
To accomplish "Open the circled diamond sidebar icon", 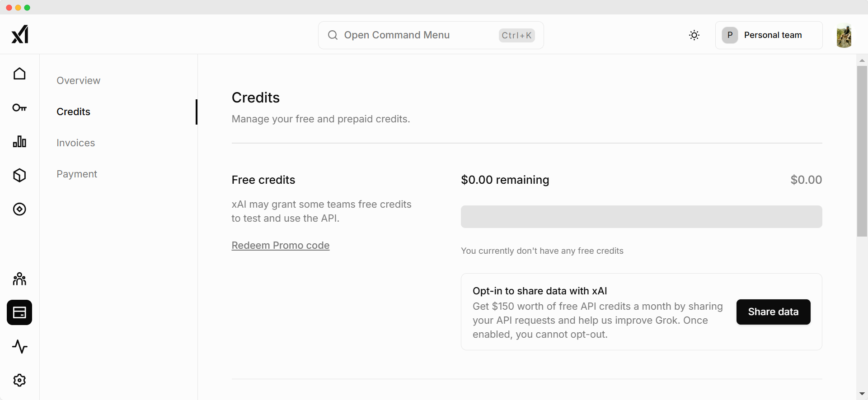I will coord(19,209).
